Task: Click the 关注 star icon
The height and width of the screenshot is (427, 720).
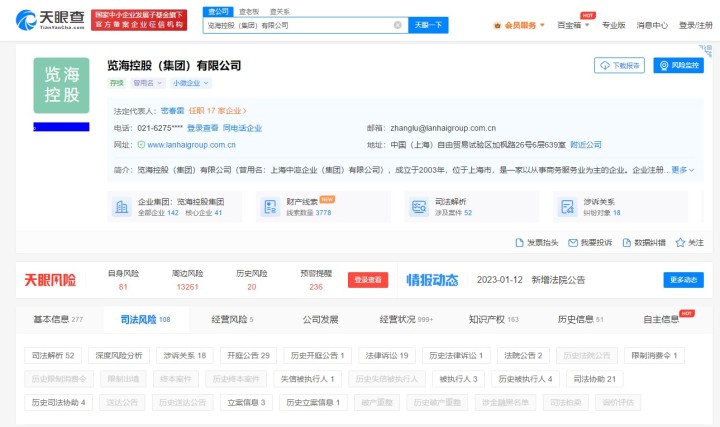Action: click(680, 242)
